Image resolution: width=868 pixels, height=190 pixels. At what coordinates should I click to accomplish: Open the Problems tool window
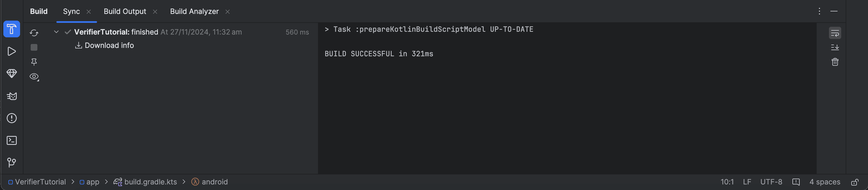point(11,118)
